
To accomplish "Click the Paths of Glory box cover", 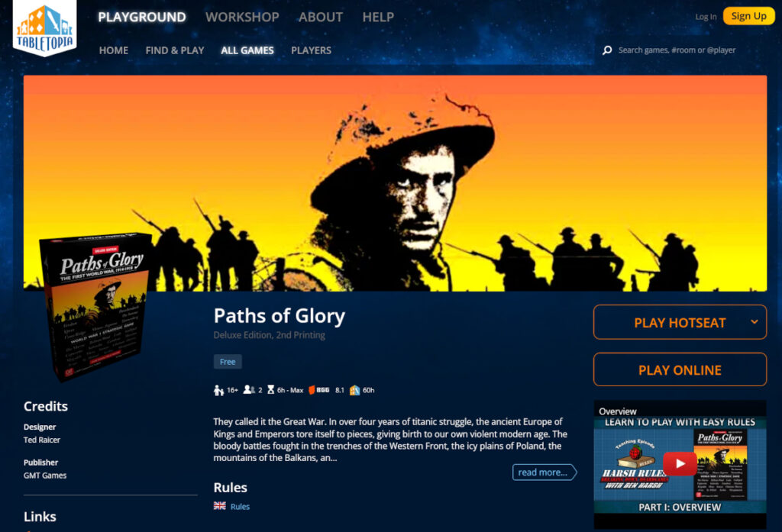I will point(95,305).
